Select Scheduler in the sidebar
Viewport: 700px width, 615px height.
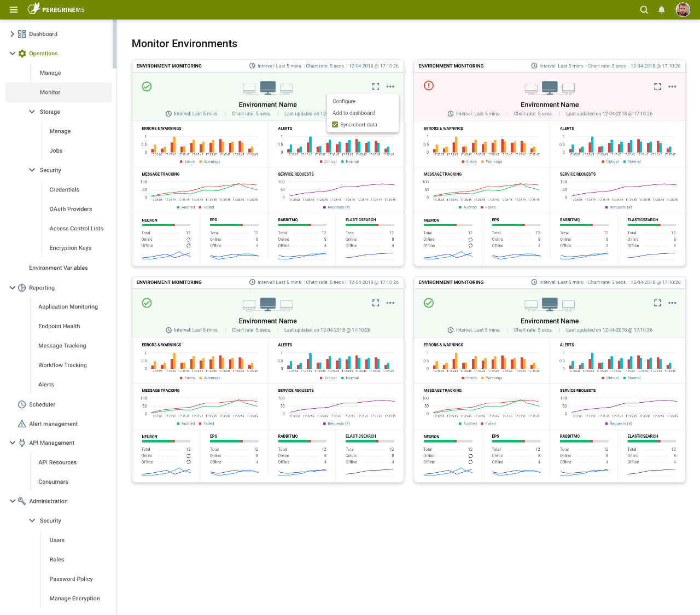(42, 404)
